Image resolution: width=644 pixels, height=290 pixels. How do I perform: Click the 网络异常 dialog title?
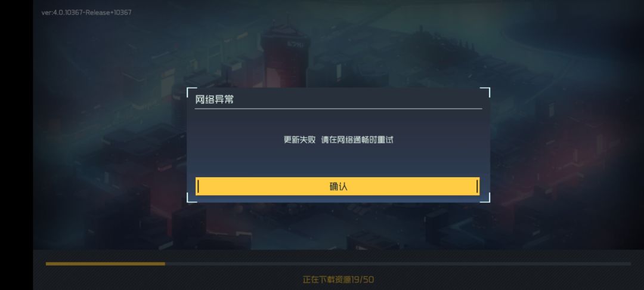(x=215, y=100)
